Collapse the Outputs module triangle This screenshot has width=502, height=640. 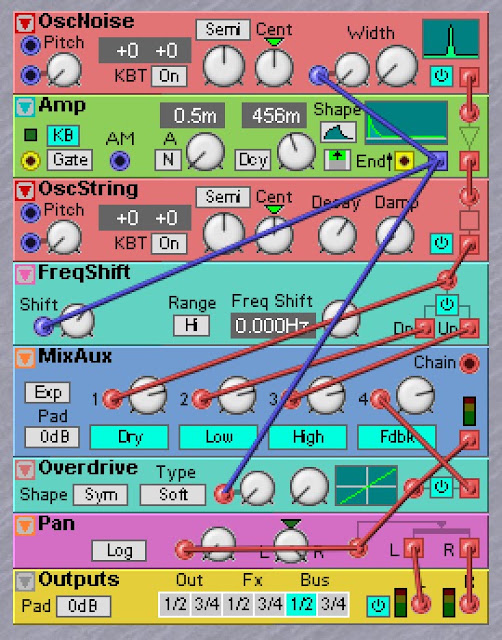pos(24,581)
